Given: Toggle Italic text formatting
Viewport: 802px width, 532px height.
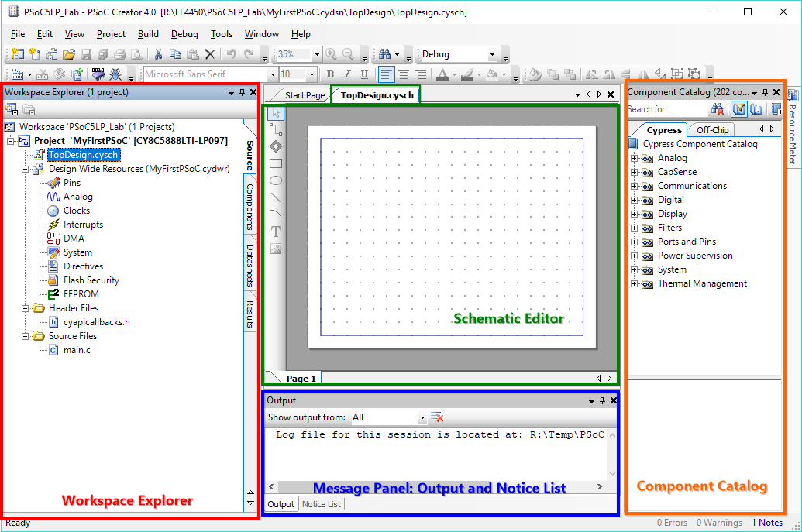Looking at the screenshot, I should point(346,74).
